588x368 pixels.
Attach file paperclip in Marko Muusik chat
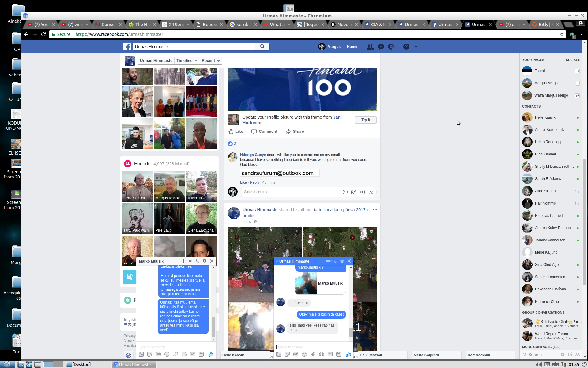(x=175, y=354)
